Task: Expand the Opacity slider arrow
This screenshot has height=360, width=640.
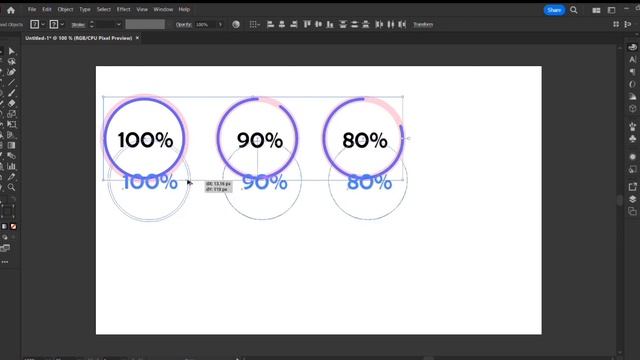Action: 220,24
